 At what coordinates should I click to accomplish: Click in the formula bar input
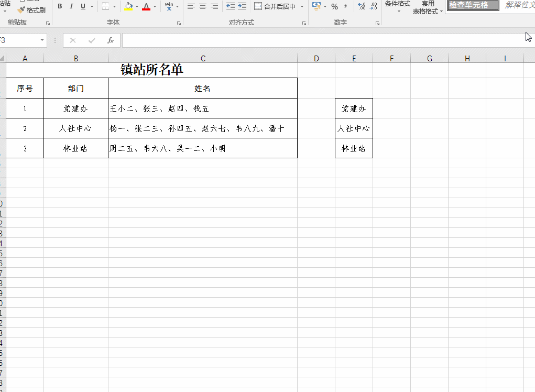point(328,40)
